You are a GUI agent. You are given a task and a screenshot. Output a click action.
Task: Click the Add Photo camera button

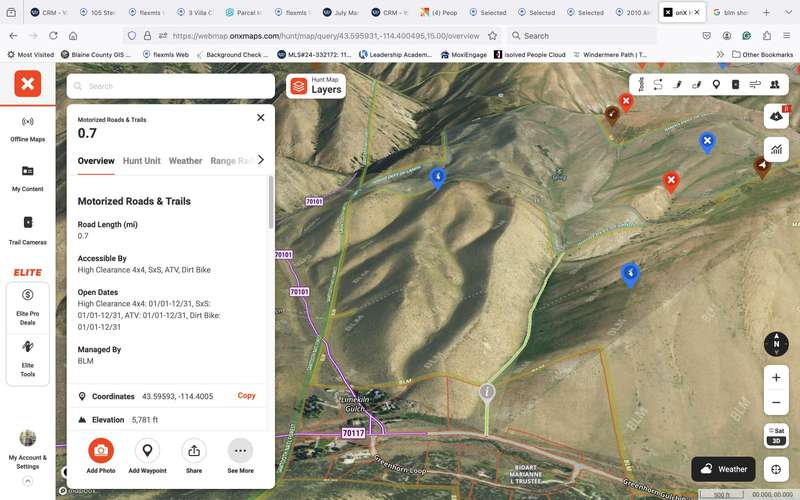(100, 451)
